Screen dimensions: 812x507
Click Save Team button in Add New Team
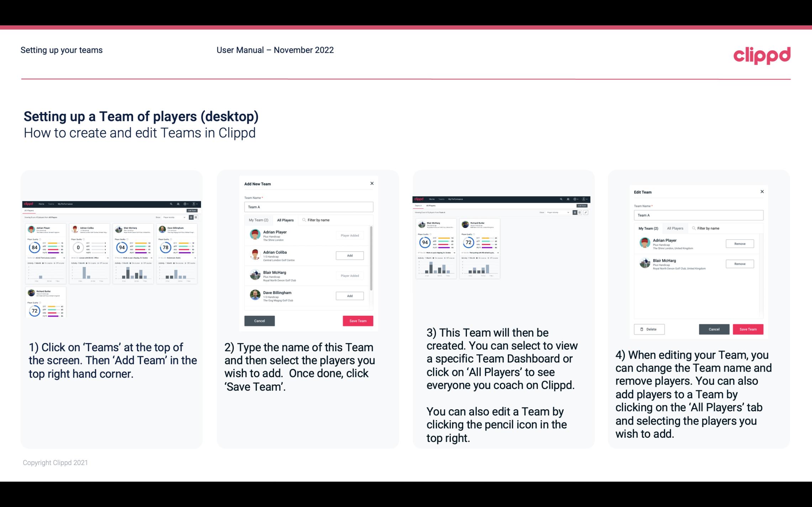tap(357, 320)
